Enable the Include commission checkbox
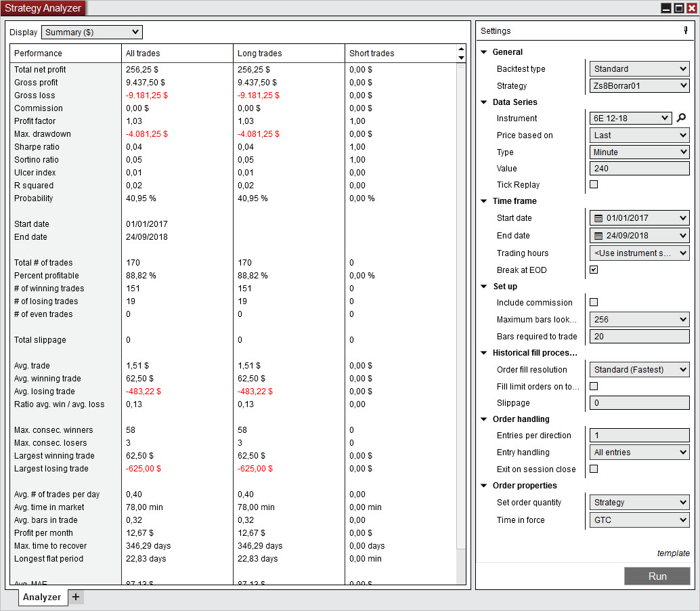 pos(594,302)
